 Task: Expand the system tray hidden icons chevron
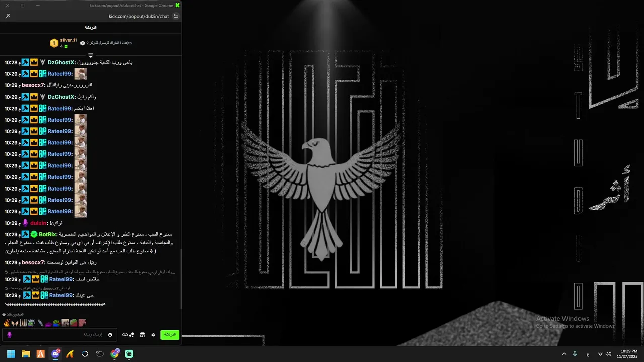coord(563,354)
